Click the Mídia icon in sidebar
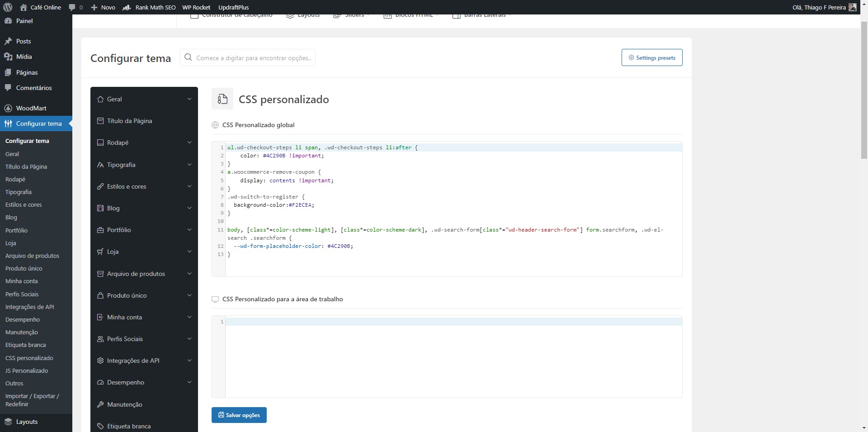This screenshot has height=432, width=868. pos(8,57)
